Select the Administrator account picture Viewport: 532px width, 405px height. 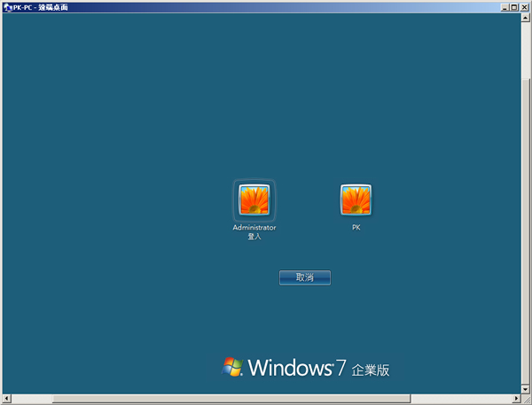[254, 199]
